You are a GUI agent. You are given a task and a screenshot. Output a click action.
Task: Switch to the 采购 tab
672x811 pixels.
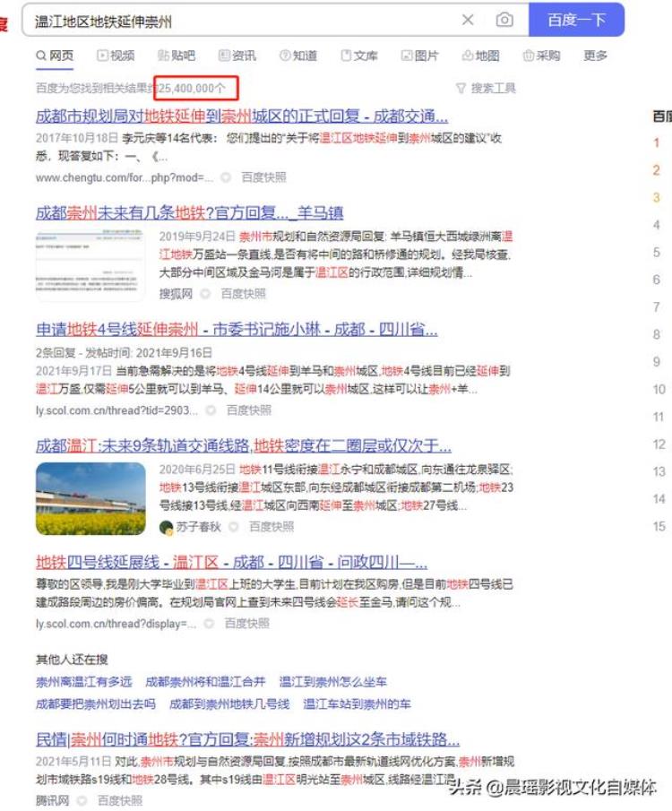tap(542, 56)
